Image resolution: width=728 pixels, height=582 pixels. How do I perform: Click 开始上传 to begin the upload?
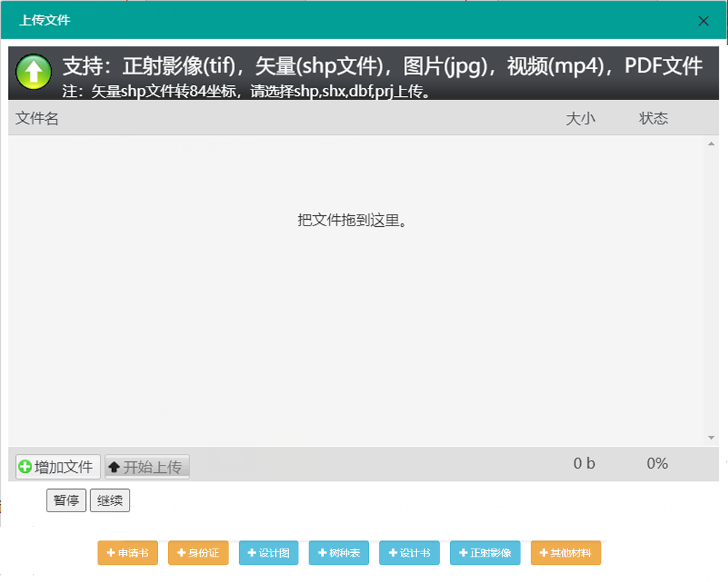[x=147, y=466]
